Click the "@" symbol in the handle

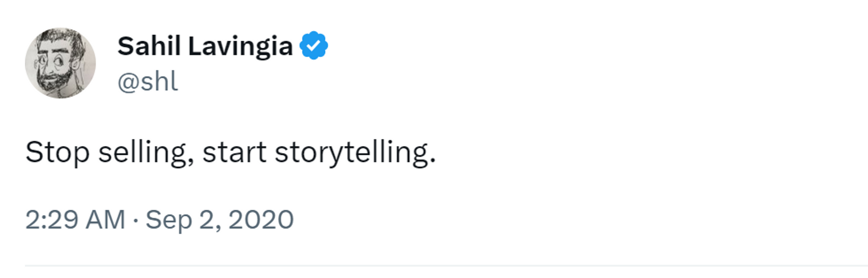click(128, 82)
